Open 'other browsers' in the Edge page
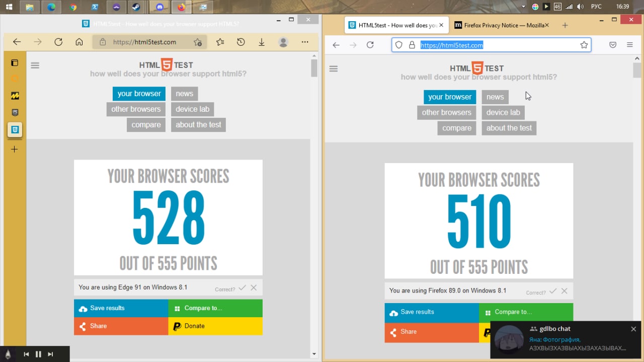 [x=136, y=109]
